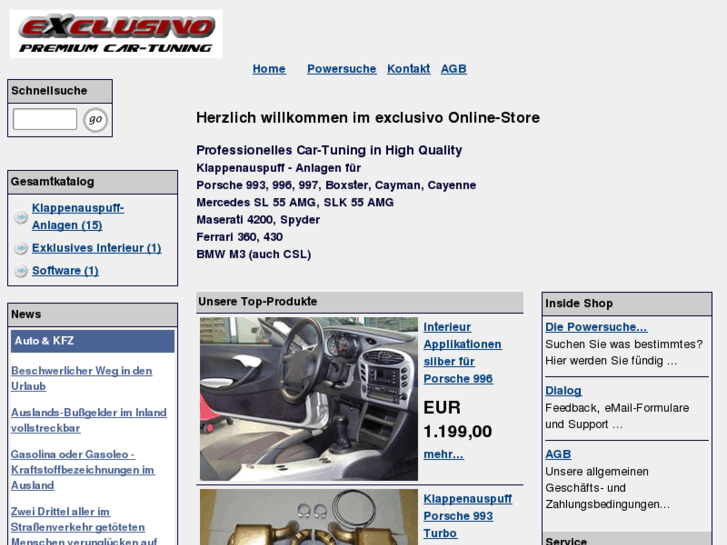Viewport: 727px width, 545px height.
Task: Click the arrow icon beside Exklusives Interieur
Action: click(20, 248)
